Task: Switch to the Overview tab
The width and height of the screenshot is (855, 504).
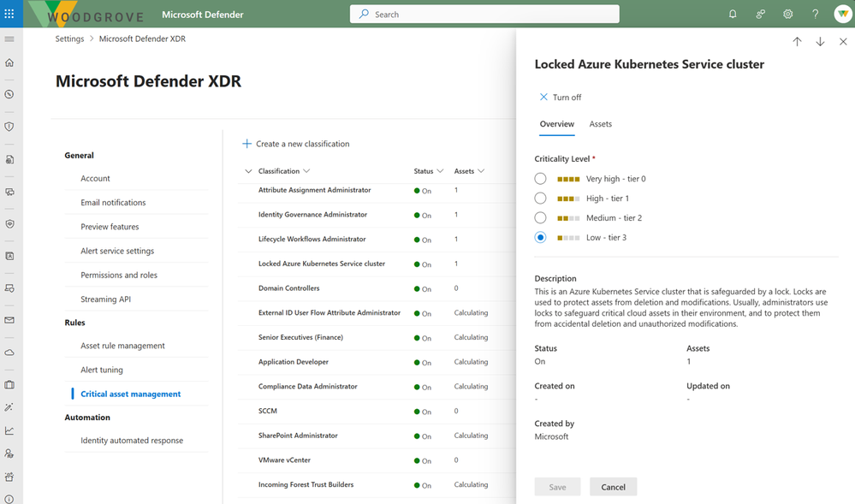Action: pos(556,124)
